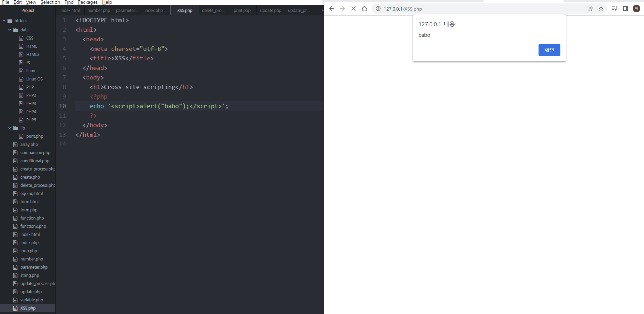Viewport: 644px width, 314px height.
Task: Click the file icon next to CSS
Action: [x=21, y=38]
